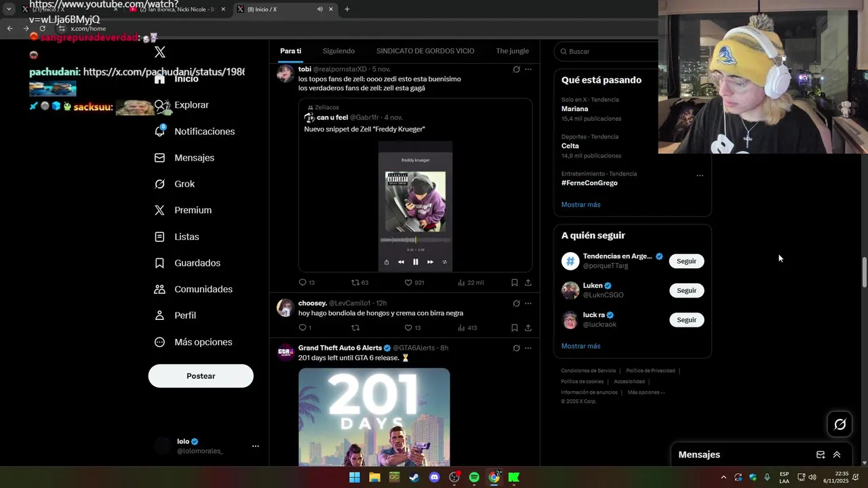
Task: Switch to The jungle tab
Action: [512, 51]
